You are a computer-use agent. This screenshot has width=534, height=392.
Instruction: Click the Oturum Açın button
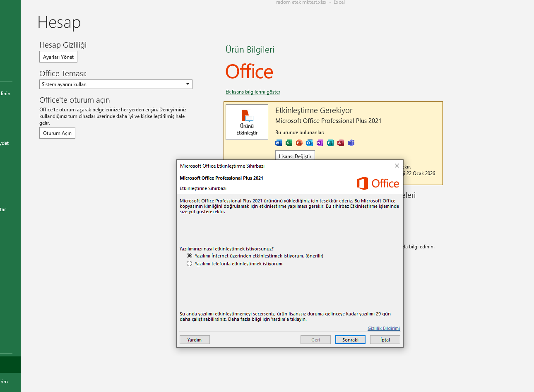click(x=57, y=133)
